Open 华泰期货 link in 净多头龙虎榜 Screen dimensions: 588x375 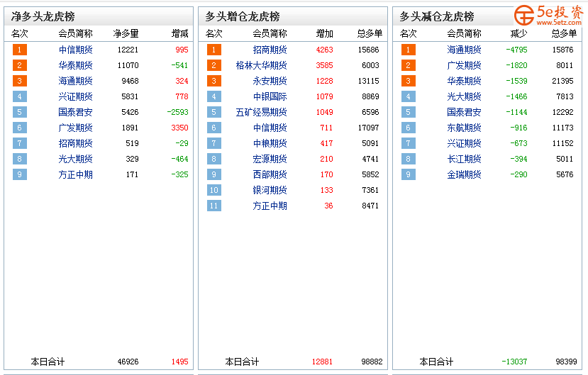(75, 65)
